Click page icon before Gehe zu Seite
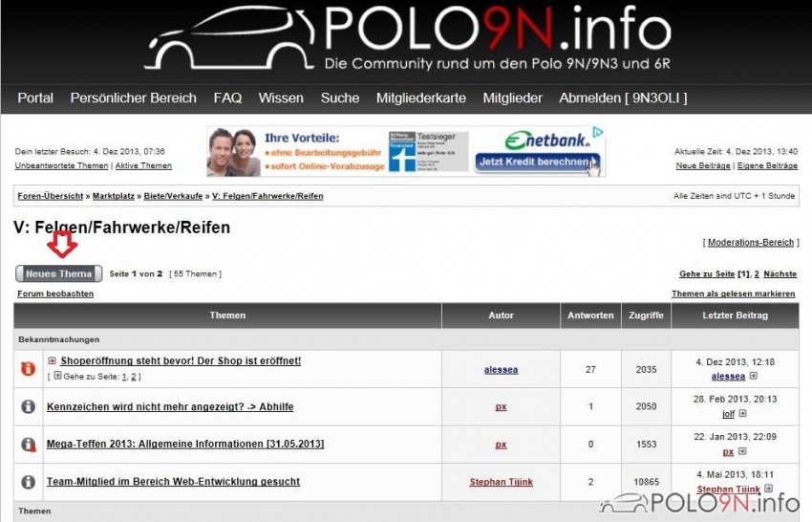 point(57,376)
